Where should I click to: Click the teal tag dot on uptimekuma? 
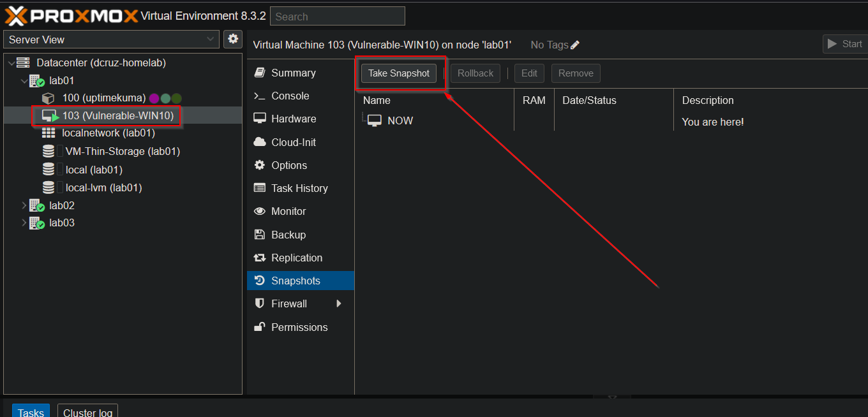click(165, 98)
